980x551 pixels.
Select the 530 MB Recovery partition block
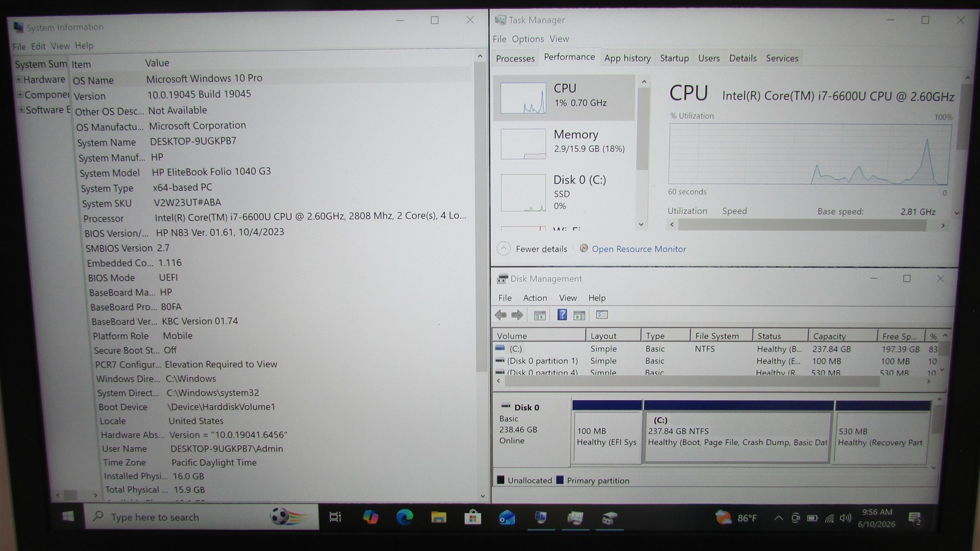click(882, 432)
